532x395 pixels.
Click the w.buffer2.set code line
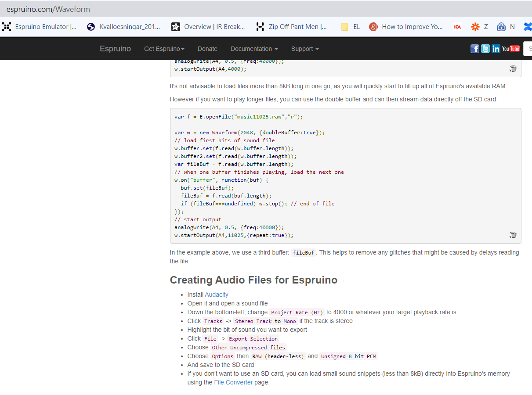pos(235,156)
